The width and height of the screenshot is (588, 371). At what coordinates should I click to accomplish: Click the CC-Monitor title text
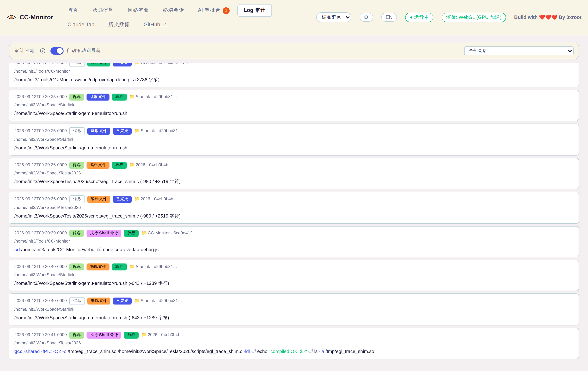pyautogui.click(x=36, y=17)
